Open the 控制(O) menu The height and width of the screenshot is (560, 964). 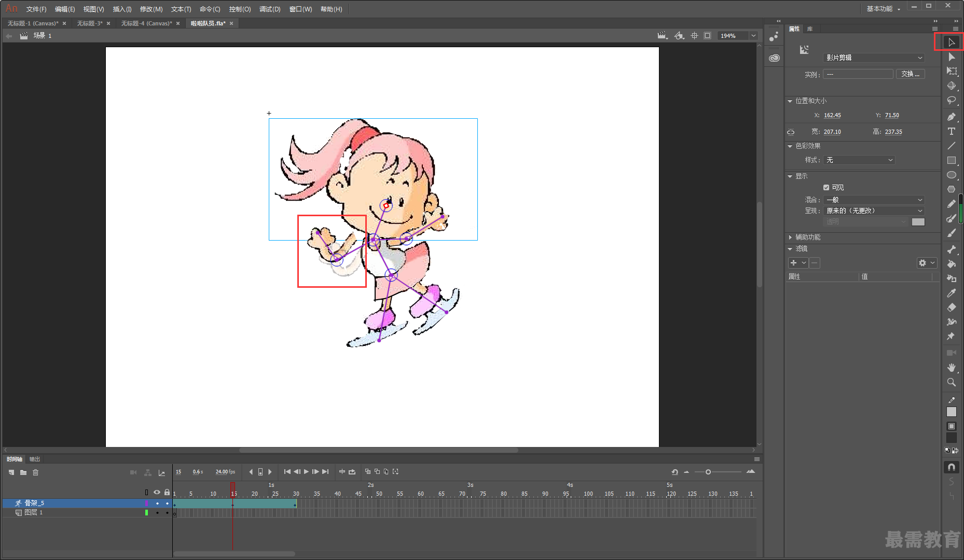click(240, 9)
